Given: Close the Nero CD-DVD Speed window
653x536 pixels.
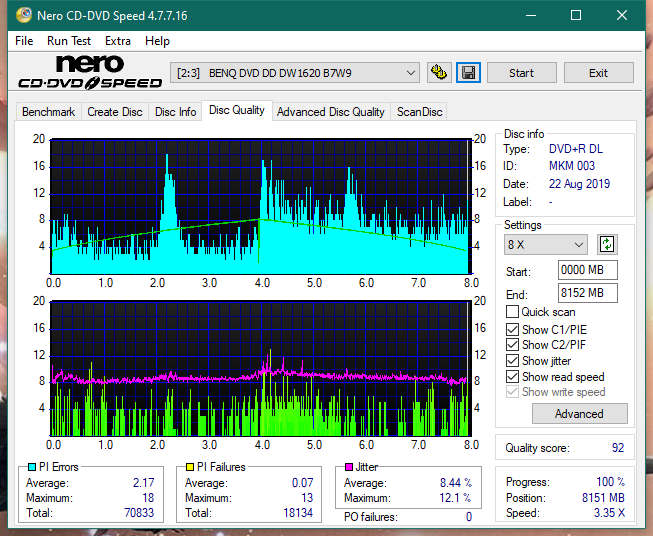Looking at the screenshot, I should click(622, 15).
